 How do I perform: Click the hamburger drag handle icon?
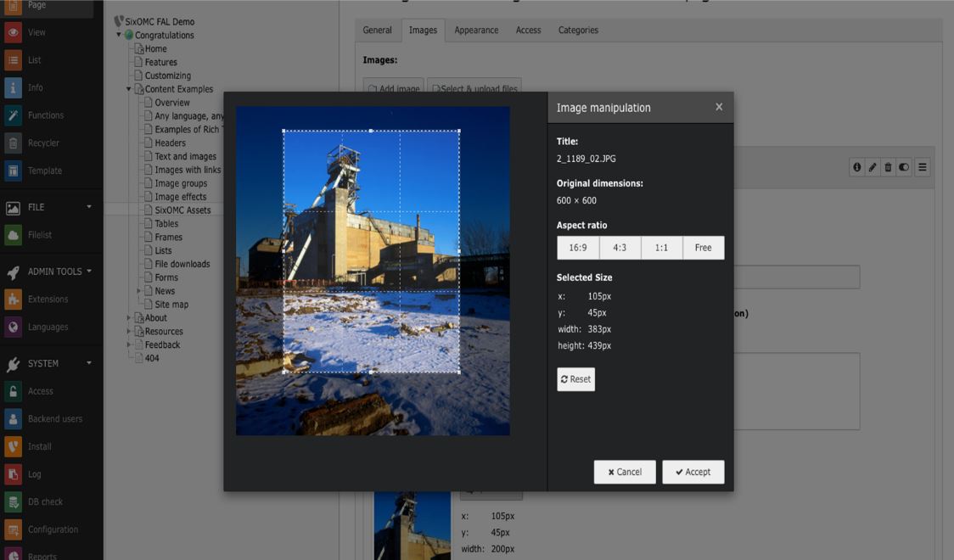coord(923,167)
